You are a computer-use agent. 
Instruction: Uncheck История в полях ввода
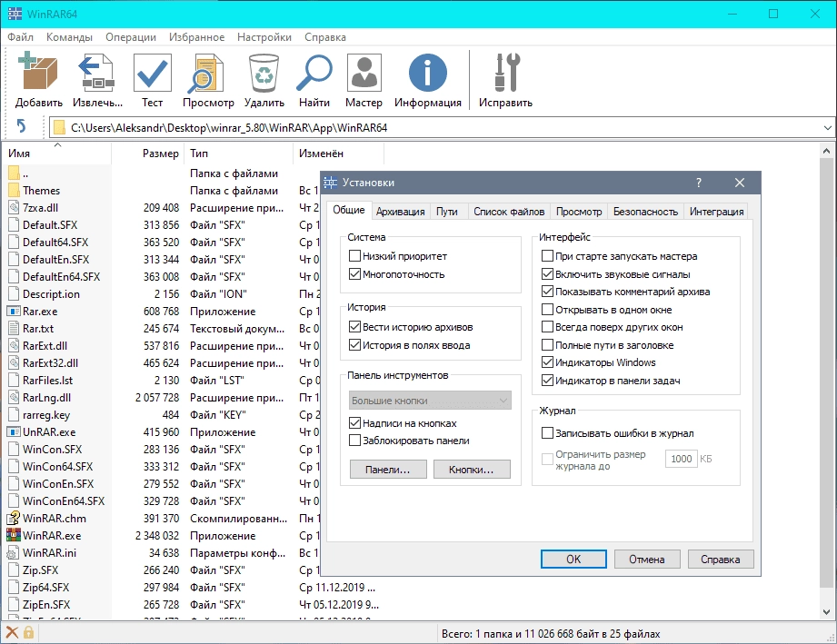point(354,344)
